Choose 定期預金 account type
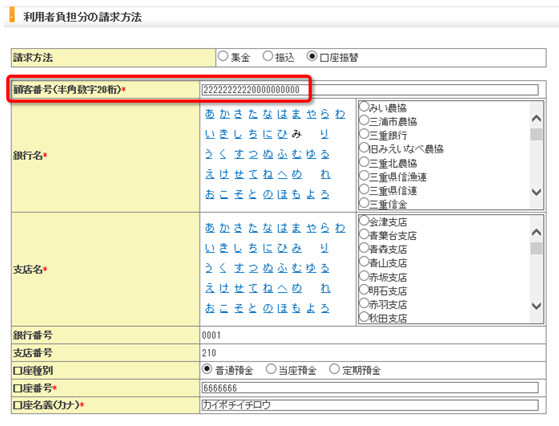559x426 pixels. tap(334, 369)
